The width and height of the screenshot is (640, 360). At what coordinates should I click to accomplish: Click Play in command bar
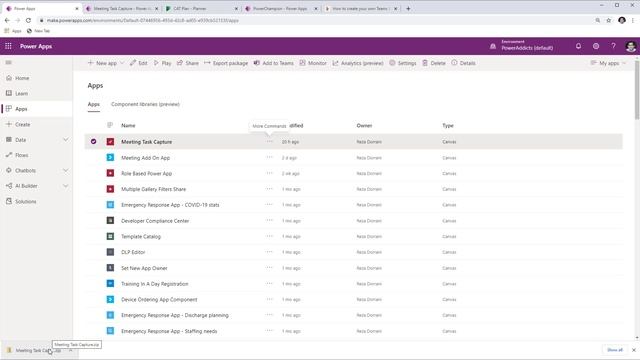162,63
